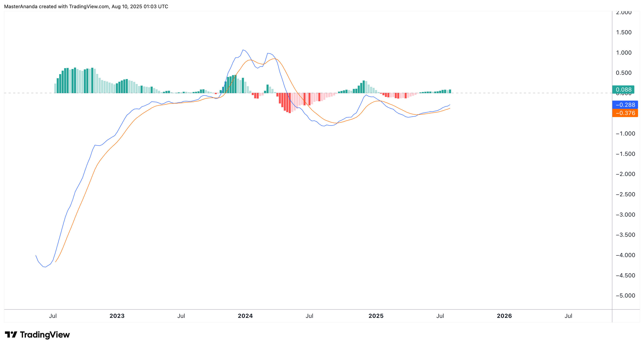644x347 pixels.
Task: Click the -4.000 price scale label
Action: click(625, 255)
